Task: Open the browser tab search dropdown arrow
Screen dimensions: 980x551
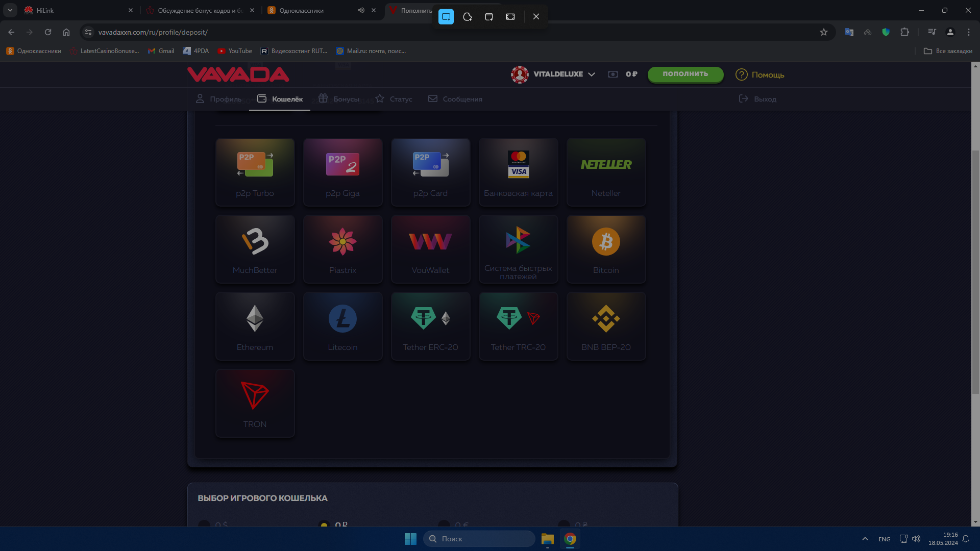Action: 10,10
